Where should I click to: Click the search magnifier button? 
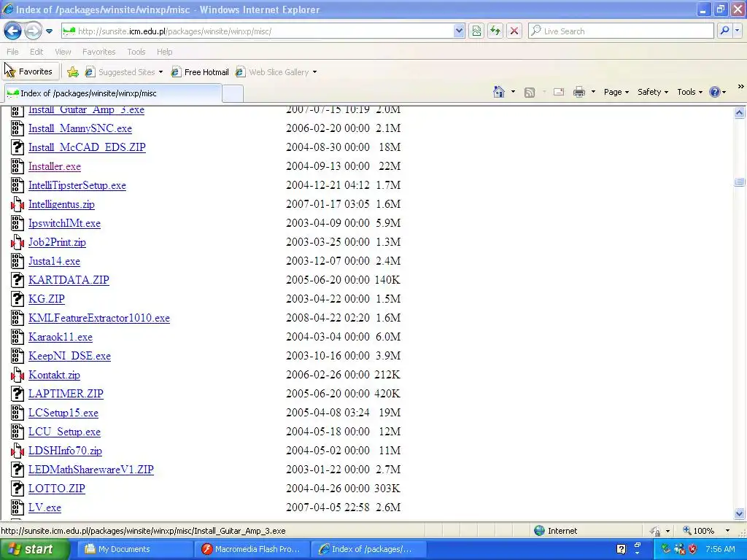click(724, 31)
